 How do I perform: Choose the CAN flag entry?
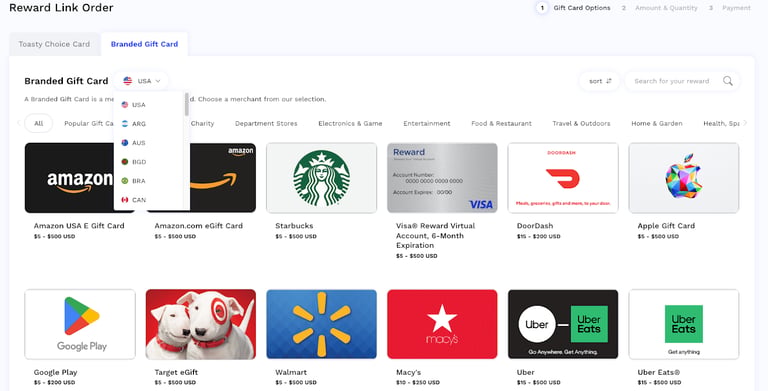(133, 200)
